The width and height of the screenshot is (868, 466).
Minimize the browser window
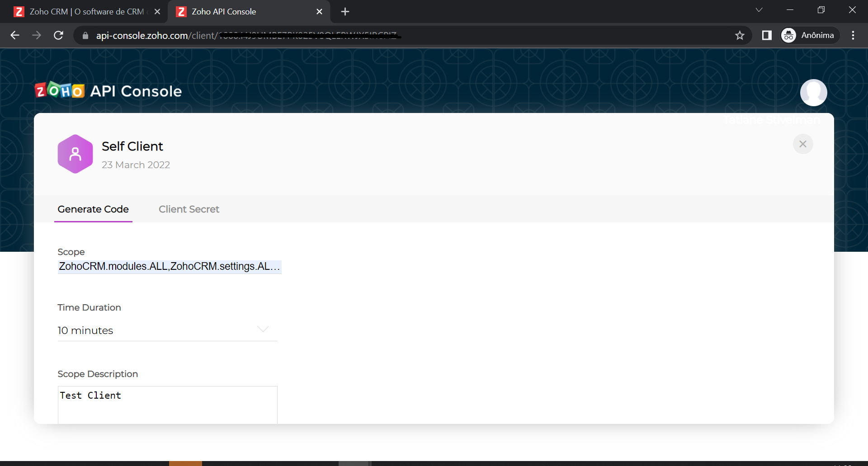[790, 10]
